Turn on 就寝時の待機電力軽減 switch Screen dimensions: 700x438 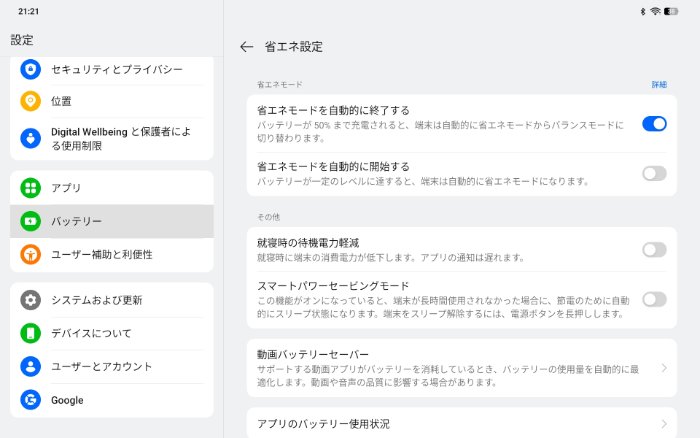pyautogui.click(x=654, y=250)
